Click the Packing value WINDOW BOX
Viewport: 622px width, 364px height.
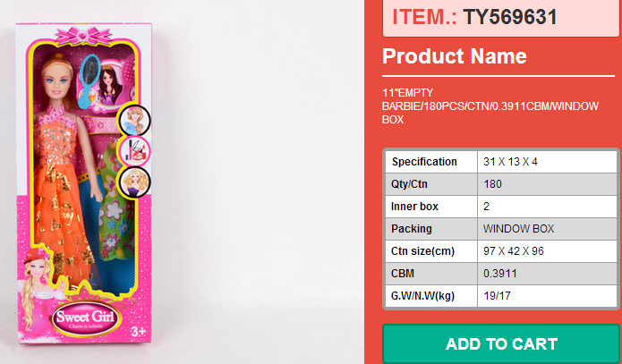[x=519, y=228]
